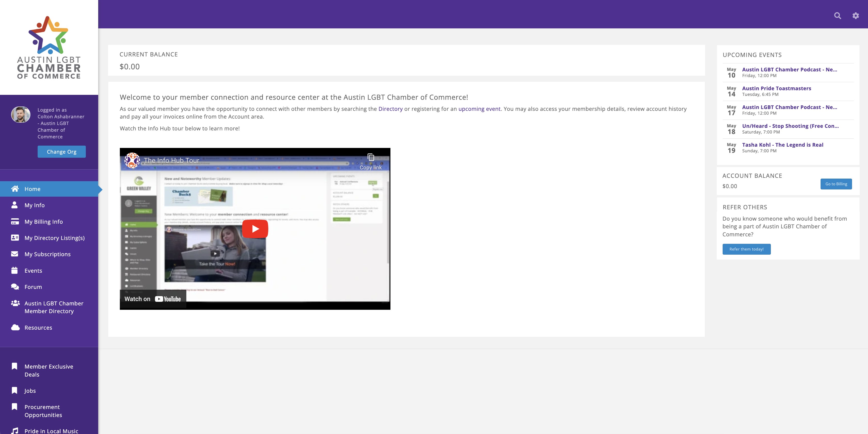This screenshot has height=434, width=868.
Task: Click the Home sidebar icon
Action: click(15, 189)
